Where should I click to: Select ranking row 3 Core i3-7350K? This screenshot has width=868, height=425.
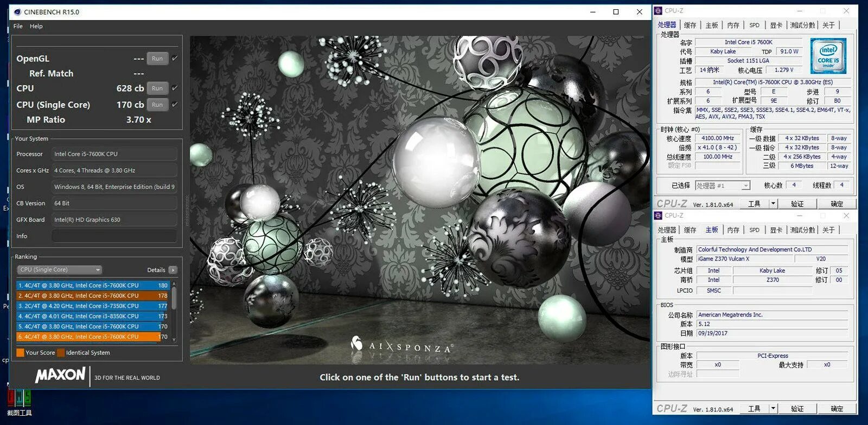point(93,306)
